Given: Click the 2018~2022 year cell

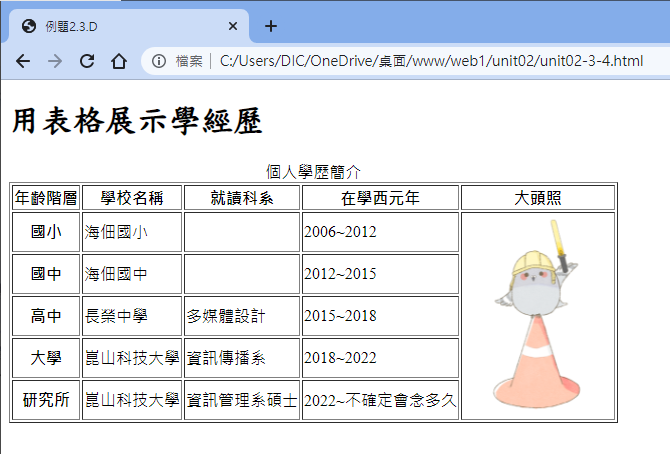Looking at the screenshot, I should click(340, 358).
